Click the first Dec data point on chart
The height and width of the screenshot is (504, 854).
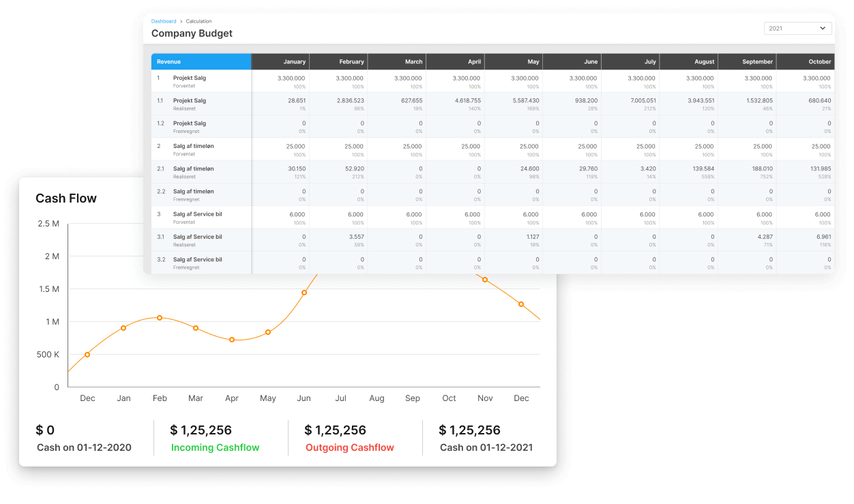click(87, 355)
